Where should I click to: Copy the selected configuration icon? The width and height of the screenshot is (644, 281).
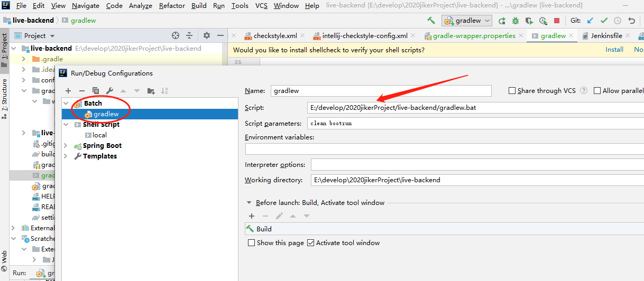coord(96,91)
